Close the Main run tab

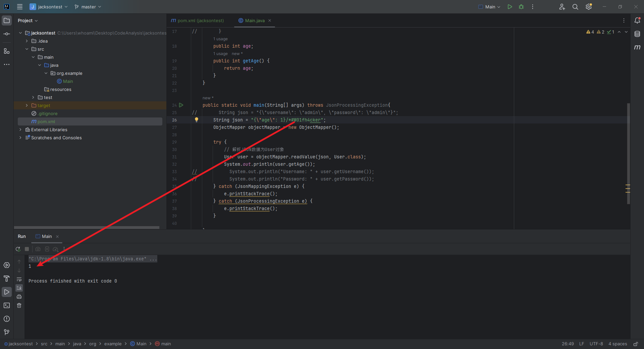coord(57,236)
